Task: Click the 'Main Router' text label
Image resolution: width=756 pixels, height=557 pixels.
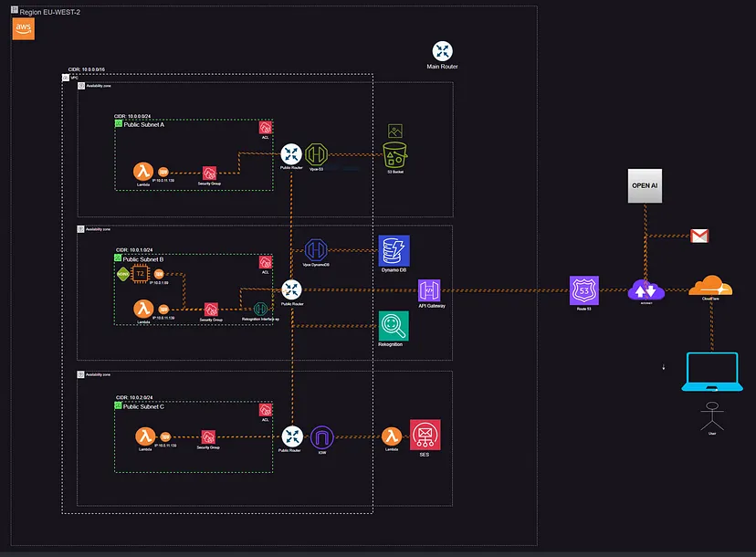Action: [x=442, y=67]
